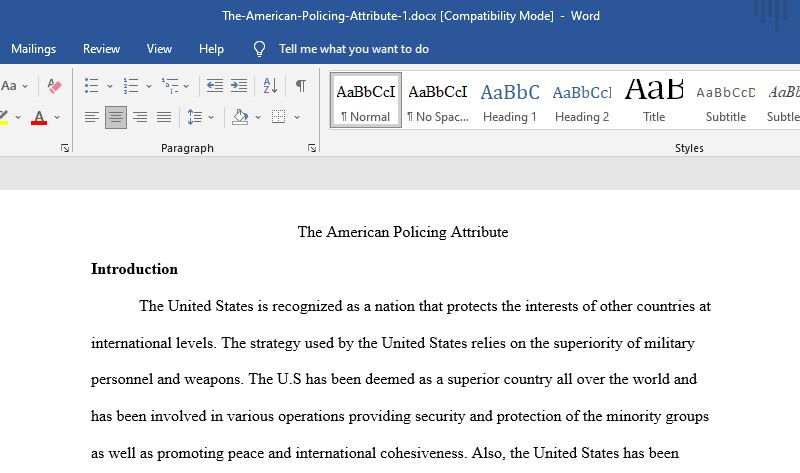Click the Introduction heading

[134, 269]
